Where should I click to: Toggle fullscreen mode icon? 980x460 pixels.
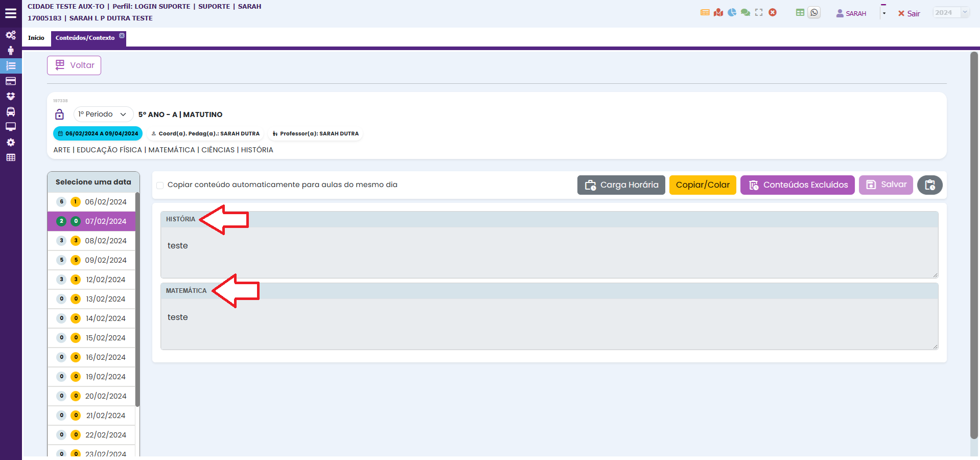(759, 13)
